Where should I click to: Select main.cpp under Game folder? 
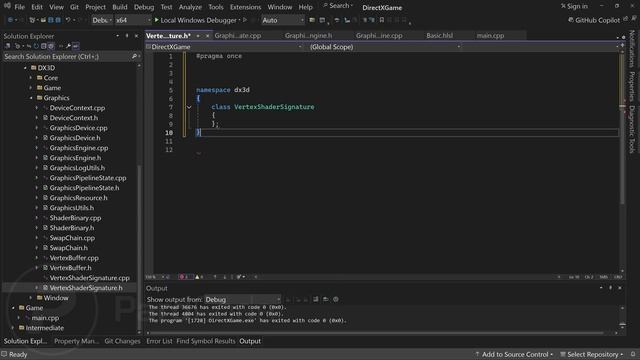tap(45, 318)
